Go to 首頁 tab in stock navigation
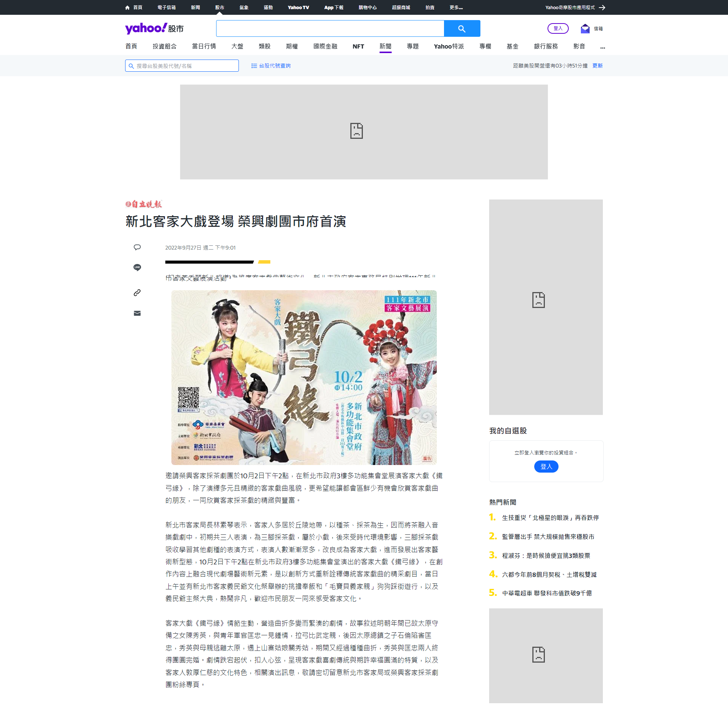This screenshot has width=728, height=707. pos(131,46)
